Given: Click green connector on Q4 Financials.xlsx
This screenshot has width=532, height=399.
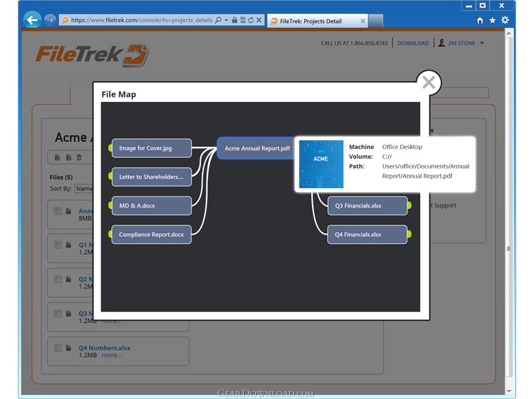Looking at the screenshot, I should [x=409, y=234].
